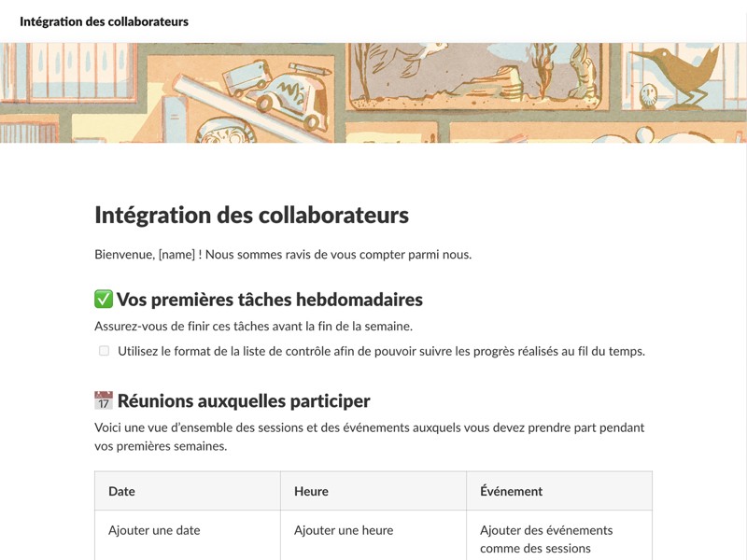Click the Événement column header
Viewport: 747px width, 560px height.
pos(511,491)
